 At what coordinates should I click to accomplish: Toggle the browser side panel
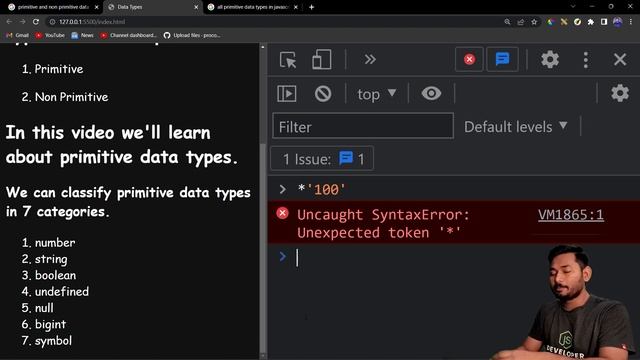pyautogui.click(x=604, y=22)
